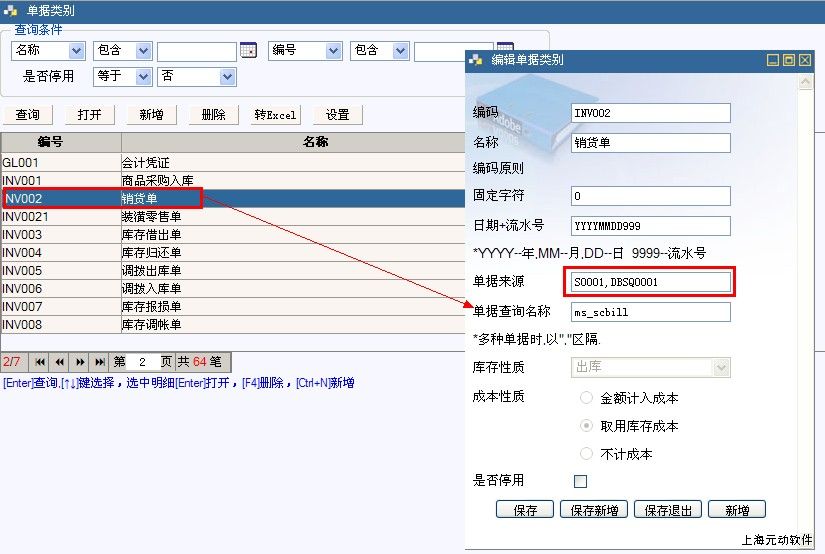Maximize the 编辑单据类别 dialog window
The image size is (825, 554).
pyautogui.click(x=788, y=60)
